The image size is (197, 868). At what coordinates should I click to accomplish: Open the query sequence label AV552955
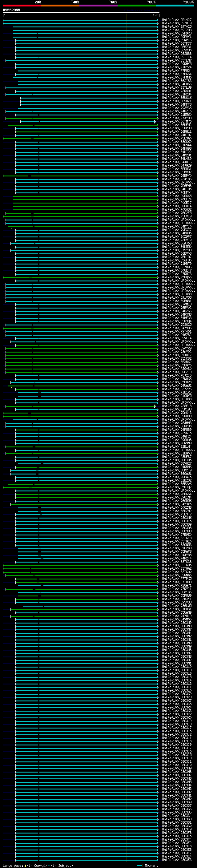click(11, 10)
